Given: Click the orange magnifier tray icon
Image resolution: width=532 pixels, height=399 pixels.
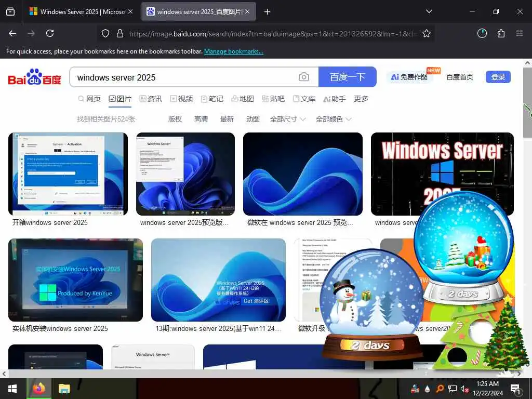Looking at the screenshot, I should (x=440, y=389).
